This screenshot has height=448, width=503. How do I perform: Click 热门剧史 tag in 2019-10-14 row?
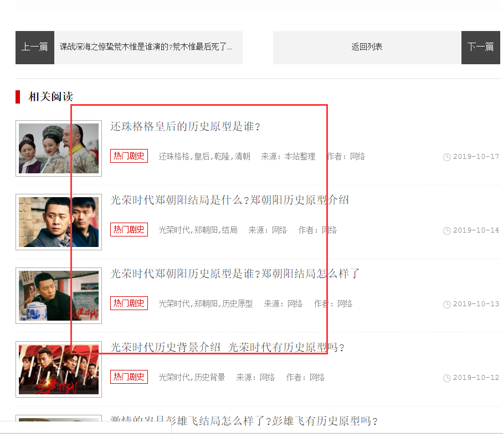tap(129, 230)
